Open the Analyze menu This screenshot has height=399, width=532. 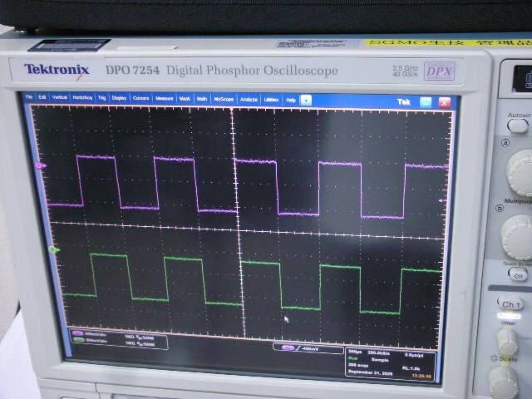tap(249, 100)
